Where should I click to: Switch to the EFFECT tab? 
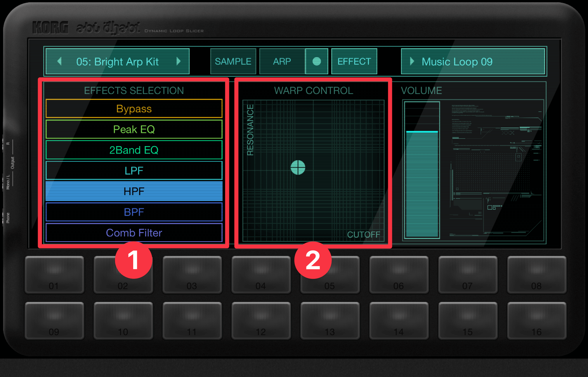tap(354, 61)
